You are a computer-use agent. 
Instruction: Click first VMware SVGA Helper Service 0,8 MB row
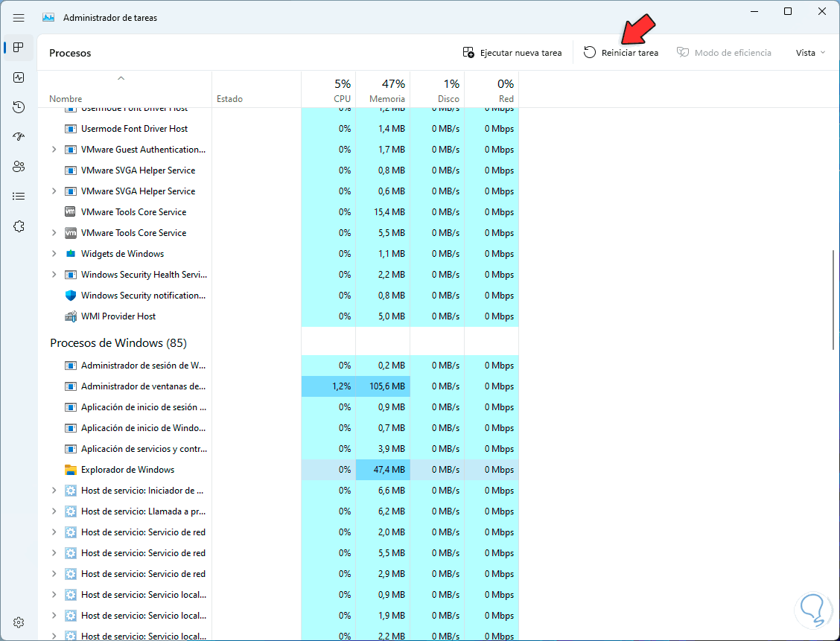[278, 170]
